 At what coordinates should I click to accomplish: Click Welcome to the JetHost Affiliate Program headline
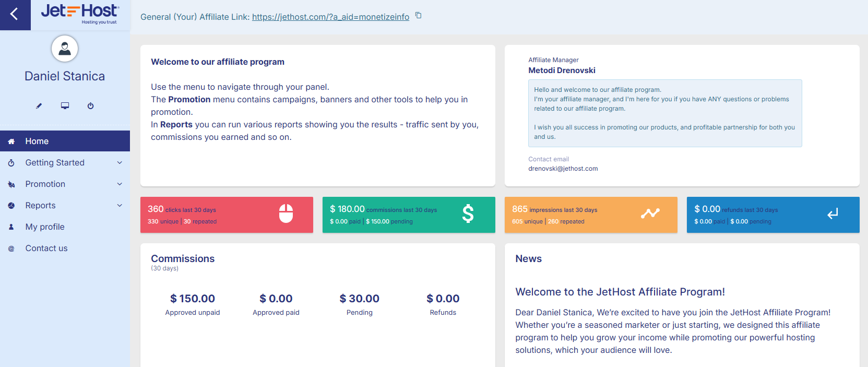pyautogui.click(x=620, y=292)
